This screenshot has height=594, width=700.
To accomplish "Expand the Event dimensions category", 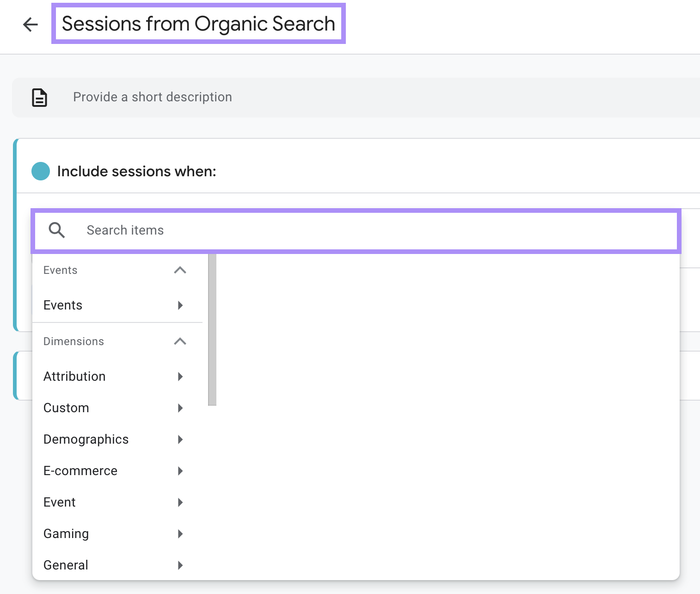I will click(180, 502).
